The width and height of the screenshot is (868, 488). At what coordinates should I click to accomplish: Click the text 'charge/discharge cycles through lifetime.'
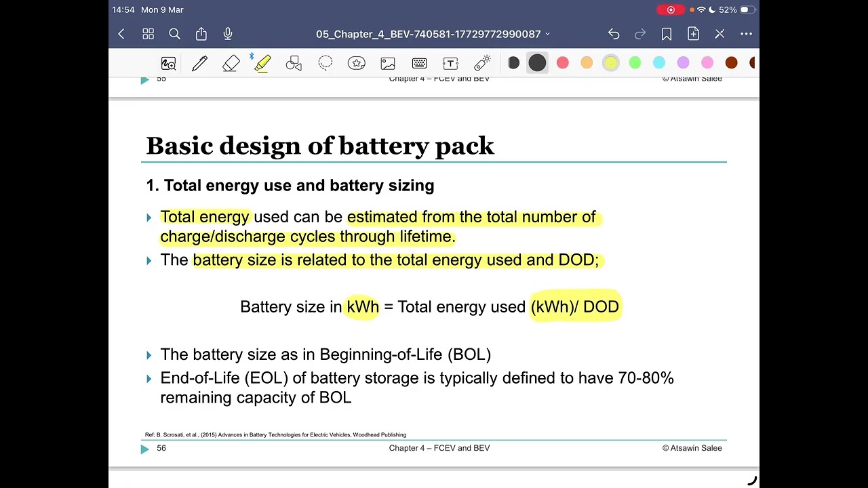(x=308, y=237)
